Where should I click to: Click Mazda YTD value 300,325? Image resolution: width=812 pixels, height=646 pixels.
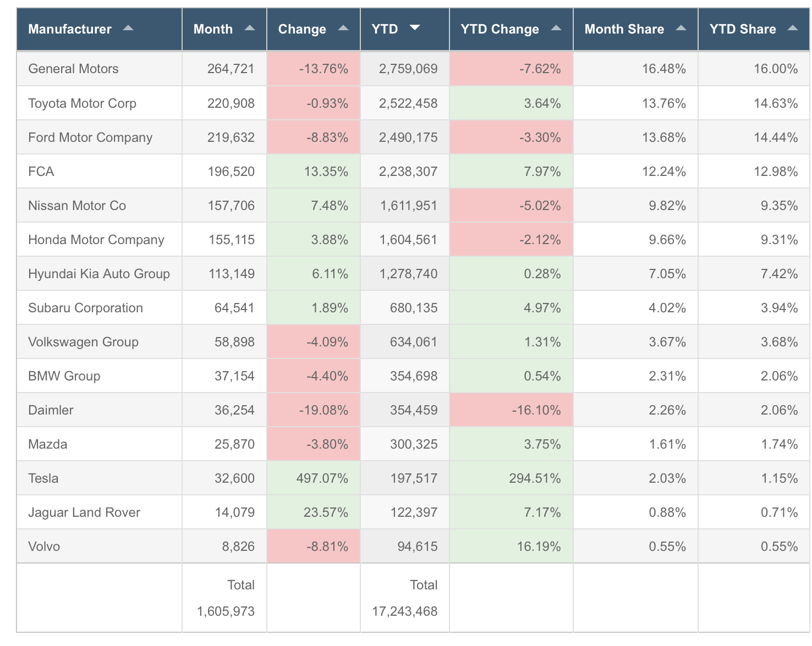(x=414, y=444)
